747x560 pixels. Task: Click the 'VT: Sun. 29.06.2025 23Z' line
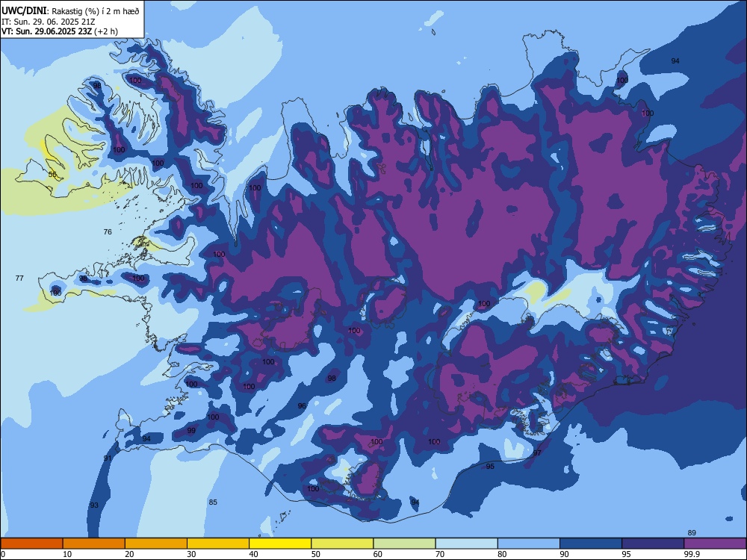[46, 31]
